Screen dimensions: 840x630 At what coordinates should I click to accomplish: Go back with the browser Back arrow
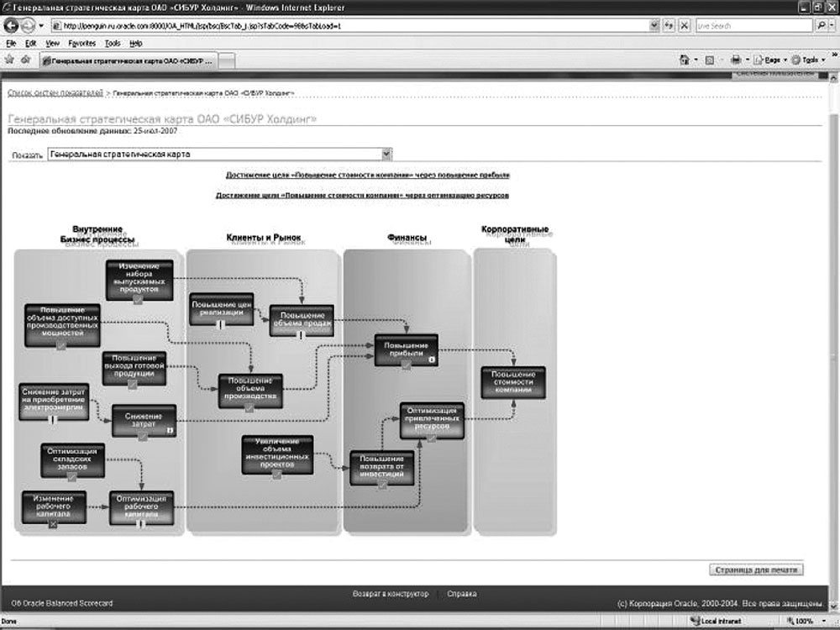tap(11, 25)
